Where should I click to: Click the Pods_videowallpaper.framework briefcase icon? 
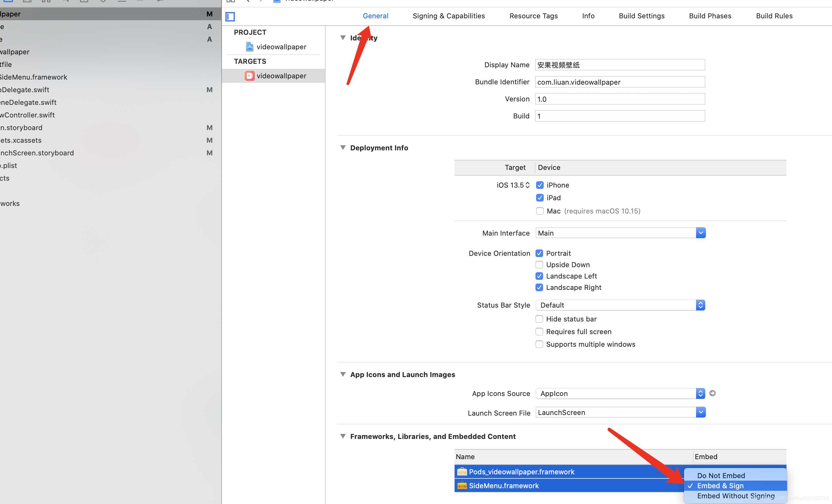click(462, 471)
